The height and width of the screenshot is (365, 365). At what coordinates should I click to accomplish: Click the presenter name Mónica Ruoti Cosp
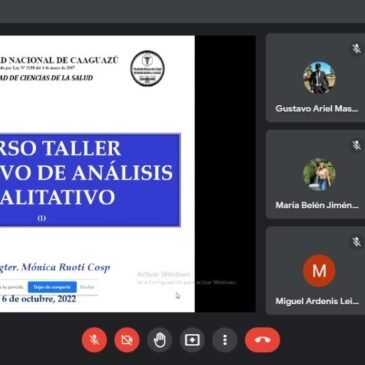click(x=66, y=267)
